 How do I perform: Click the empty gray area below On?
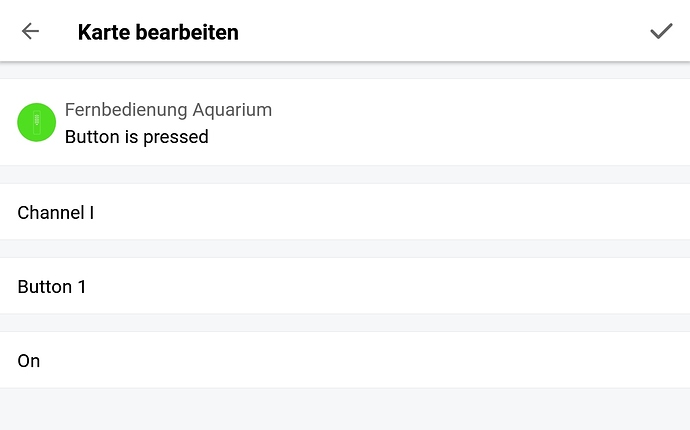pyautogui.click(x=345, y=408)
